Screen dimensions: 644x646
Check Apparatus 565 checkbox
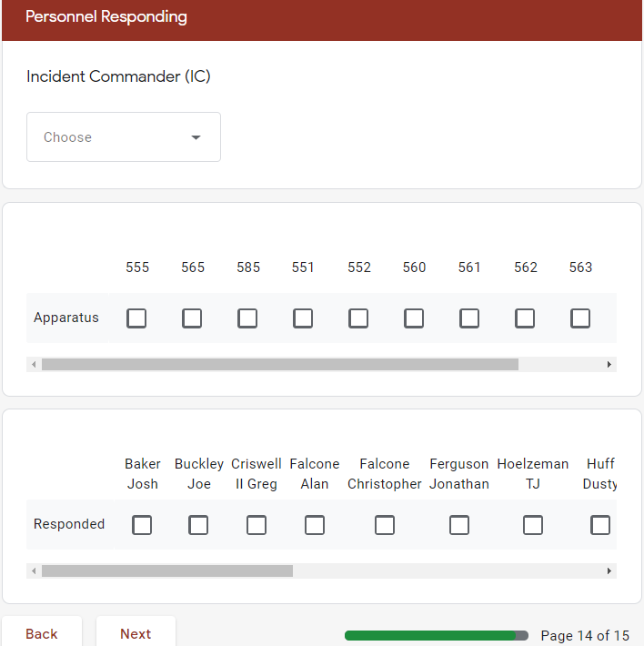pyautogui.click(x=192, y=318)
